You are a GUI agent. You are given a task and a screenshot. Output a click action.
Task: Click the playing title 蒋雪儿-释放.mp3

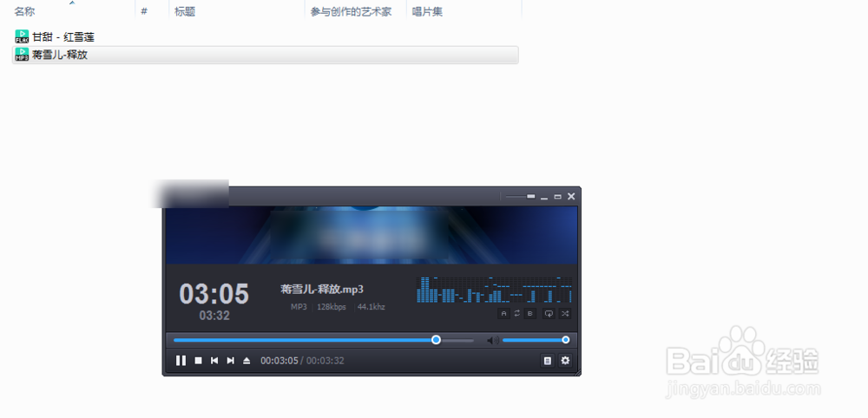[x=322, y=289]
